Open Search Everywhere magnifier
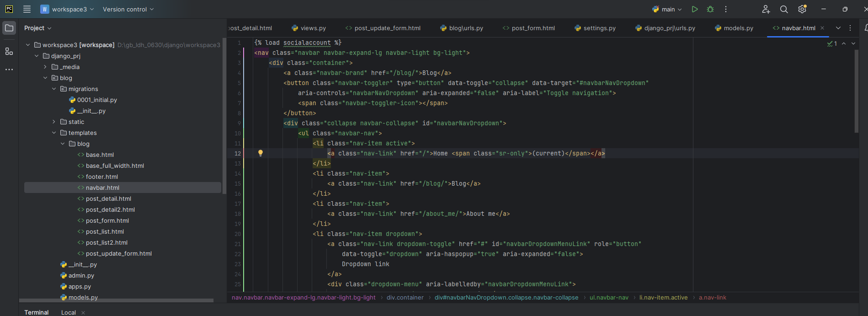Viewport: 868px width, 316px height. [784, 9]
